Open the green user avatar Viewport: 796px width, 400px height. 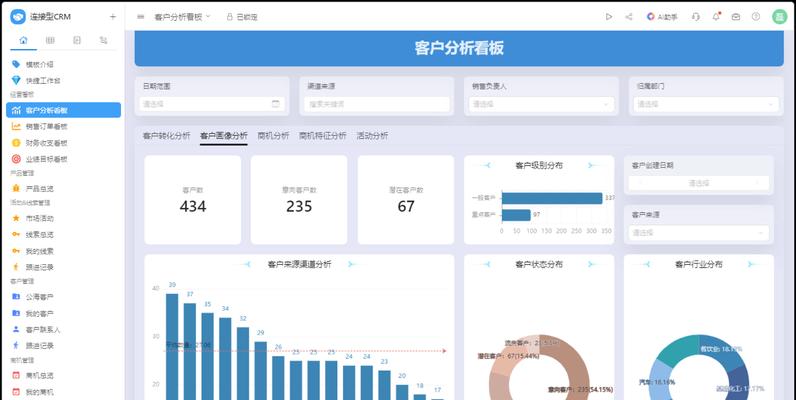779,17
